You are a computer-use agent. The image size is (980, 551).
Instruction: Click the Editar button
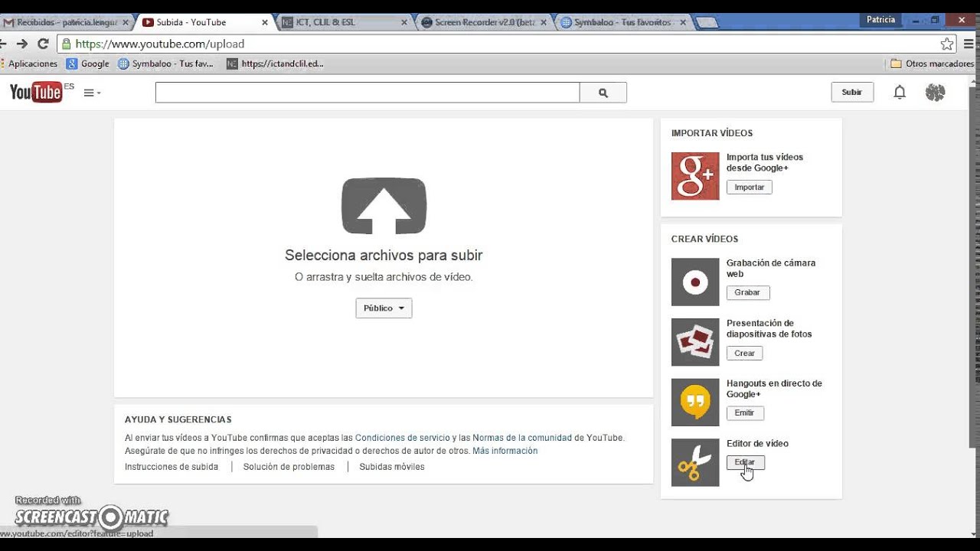(745, 462)
